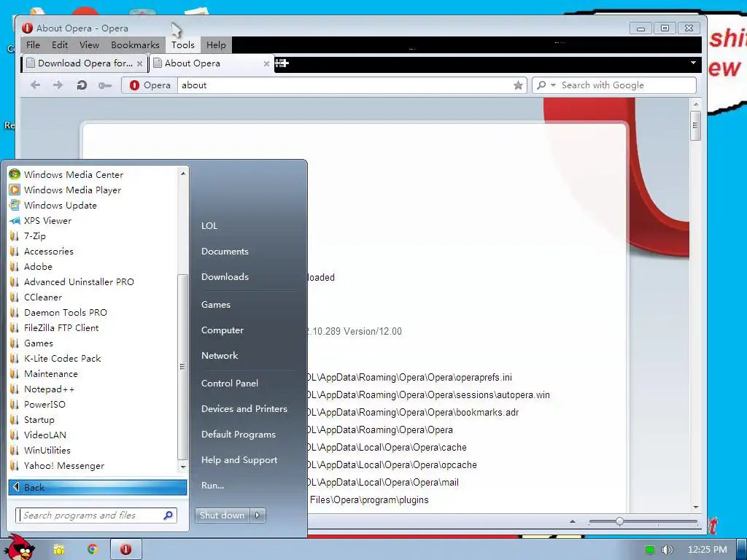Screen dimensions: 747x560
Task: Click the password manager key icon
Action: click(105, 86)
